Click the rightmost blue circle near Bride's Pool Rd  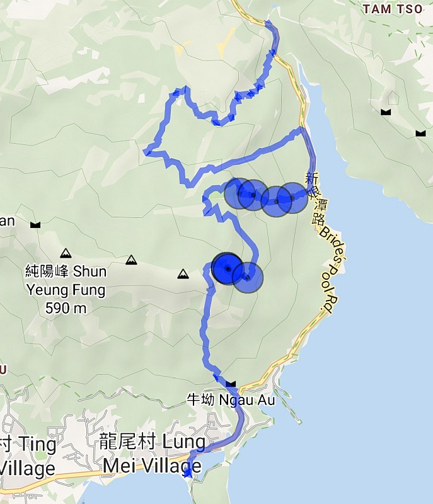(292, 198)
